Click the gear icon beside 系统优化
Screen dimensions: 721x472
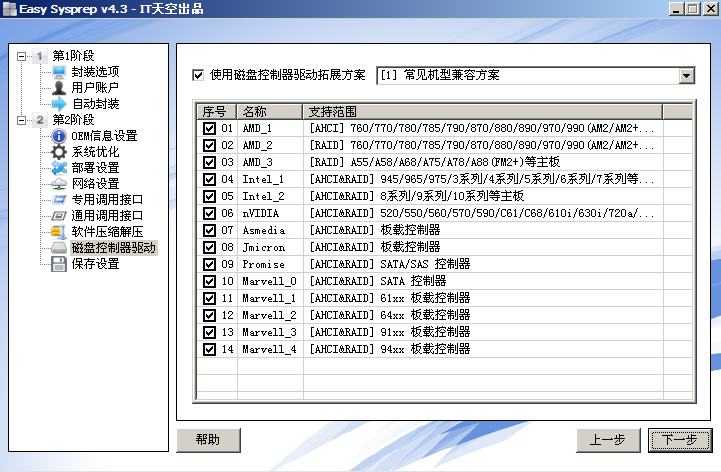pyautogui.click(x=59, y=152)
